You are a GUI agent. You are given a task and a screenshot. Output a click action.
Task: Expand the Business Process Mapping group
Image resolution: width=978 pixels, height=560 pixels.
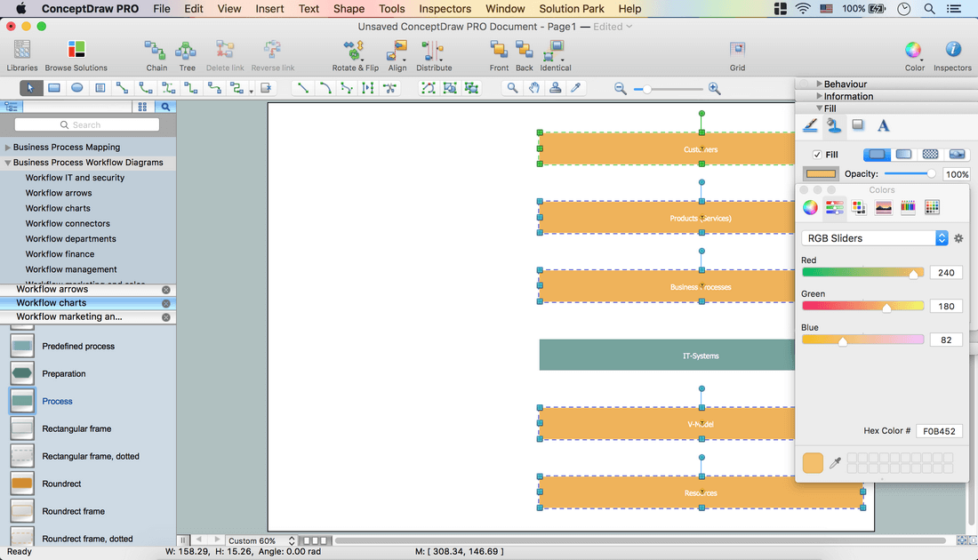[8, 148]
